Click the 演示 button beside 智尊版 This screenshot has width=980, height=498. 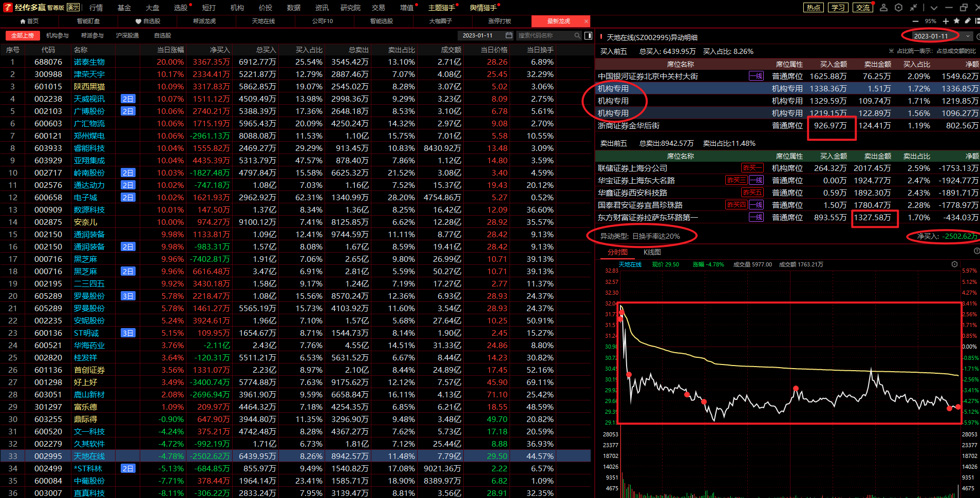[73, 7]
